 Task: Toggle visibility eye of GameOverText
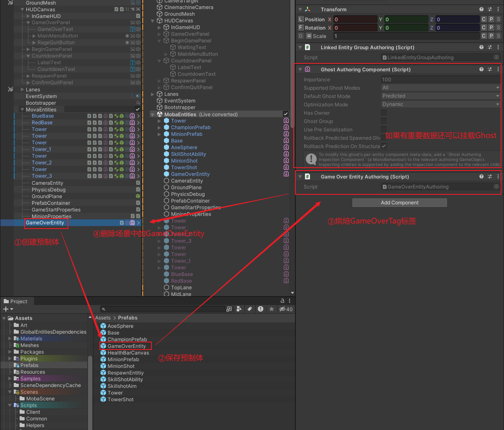(138, 29)
